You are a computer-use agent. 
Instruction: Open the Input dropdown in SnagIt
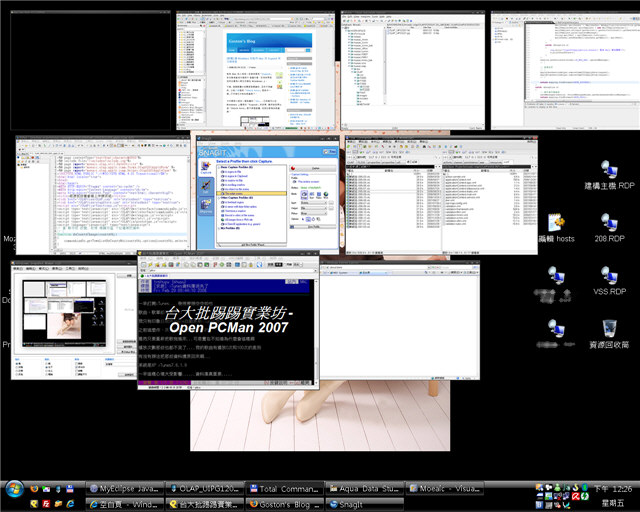pyautogui.click(x=314, y=203)
